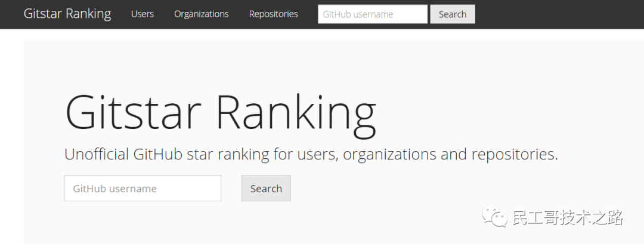Go to the Users ranking page

click(143, 14)
